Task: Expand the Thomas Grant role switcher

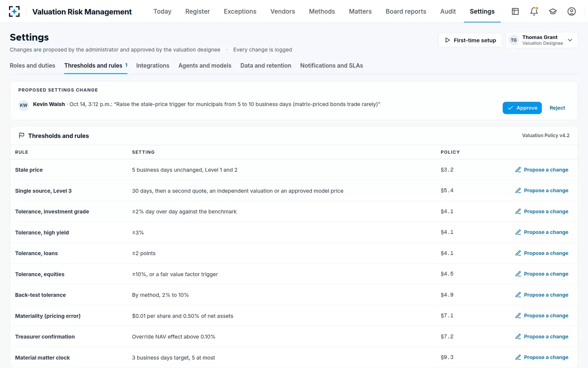Action: pos(542,40)
